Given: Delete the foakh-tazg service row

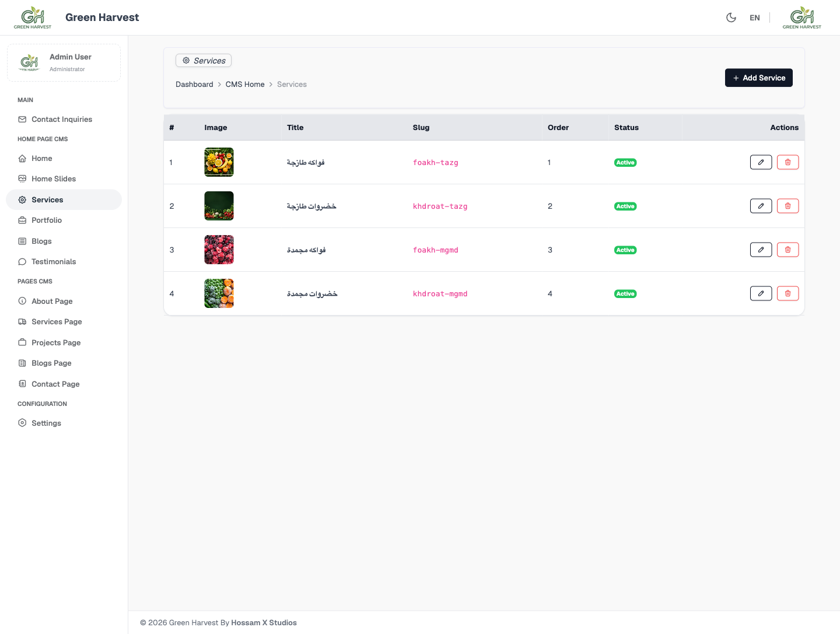Looking at the screenshot, I should click(787, 162).
